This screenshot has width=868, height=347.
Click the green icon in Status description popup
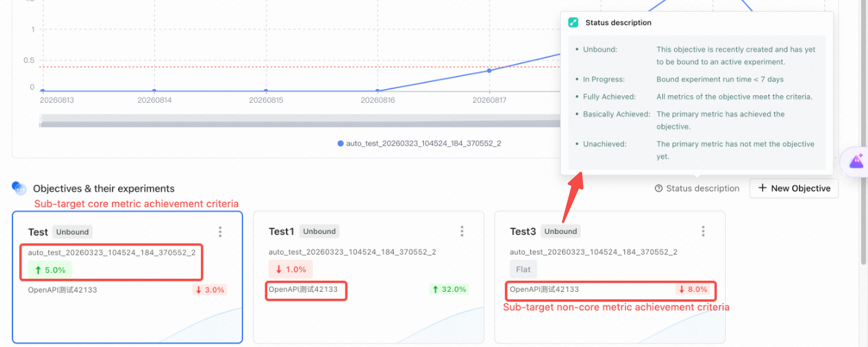pos(573,23)
